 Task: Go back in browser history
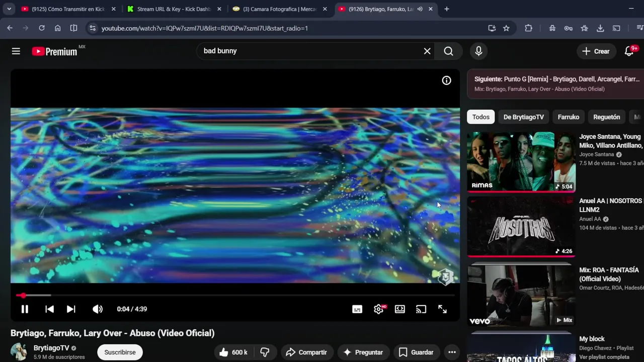click(10, 28)
